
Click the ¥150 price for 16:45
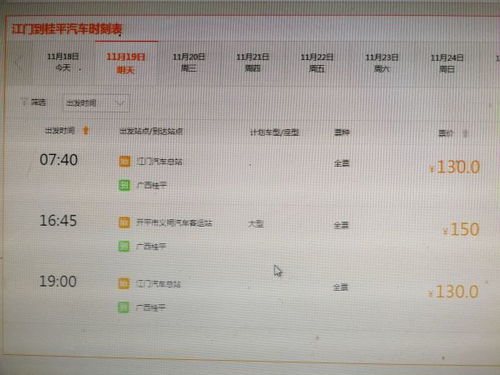click(461, 229)
